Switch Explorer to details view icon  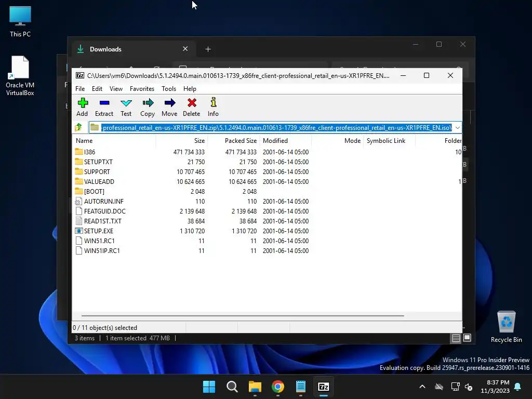pyautogui.click(x=456, y=338)
